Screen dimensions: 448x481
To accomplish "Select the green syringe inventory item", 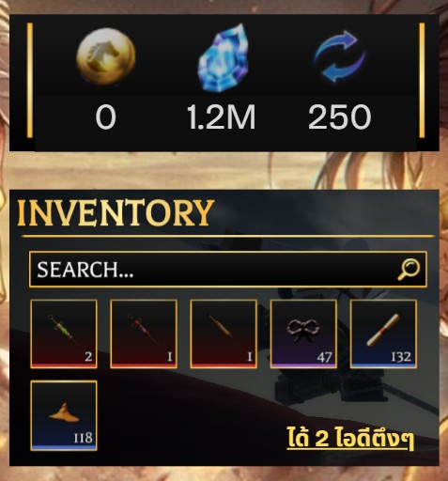I will click(x=64, y=334).
